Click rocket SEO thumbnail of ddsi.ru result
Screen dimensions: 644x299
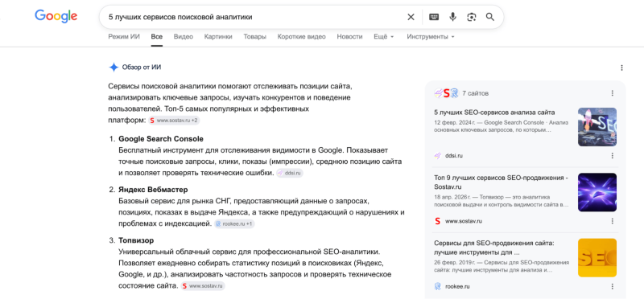tap(597, 127)
